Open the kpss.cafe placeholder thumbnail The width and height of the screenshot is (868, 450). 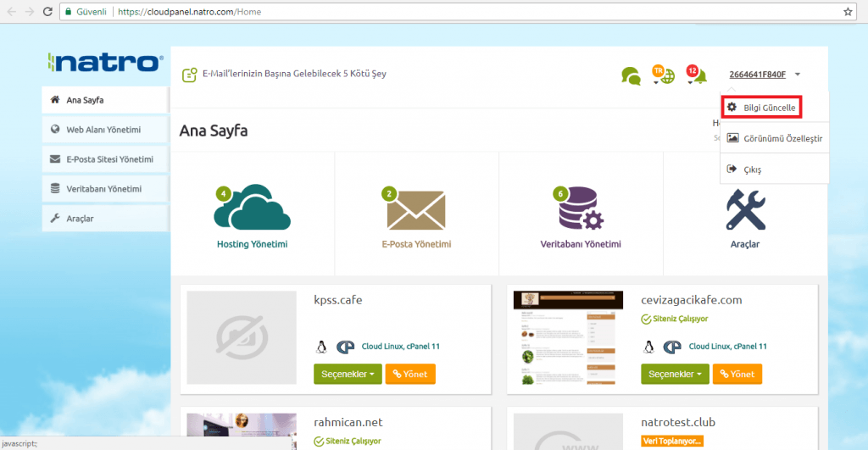(242, 337)
